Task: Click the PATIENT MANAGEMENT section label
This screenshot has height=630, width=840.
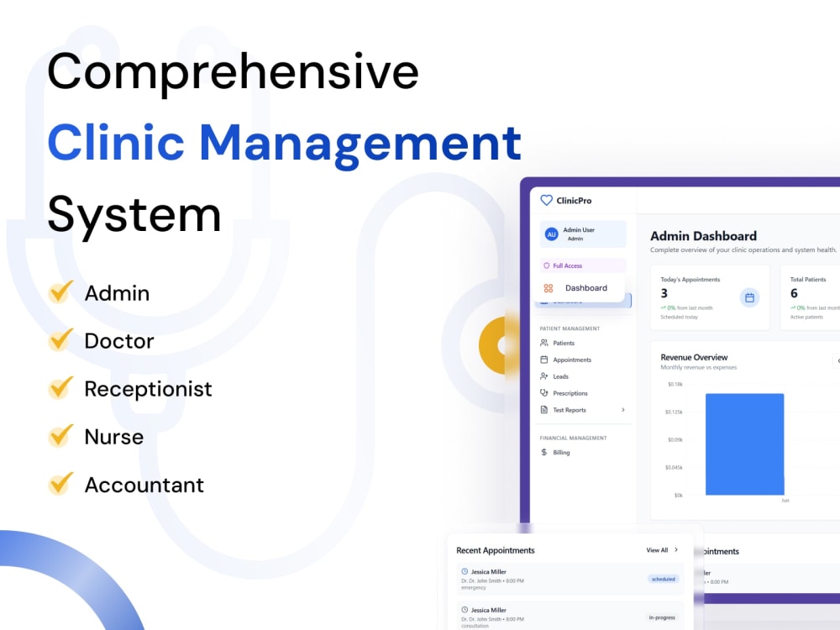Action: click(x=570, y=328)
